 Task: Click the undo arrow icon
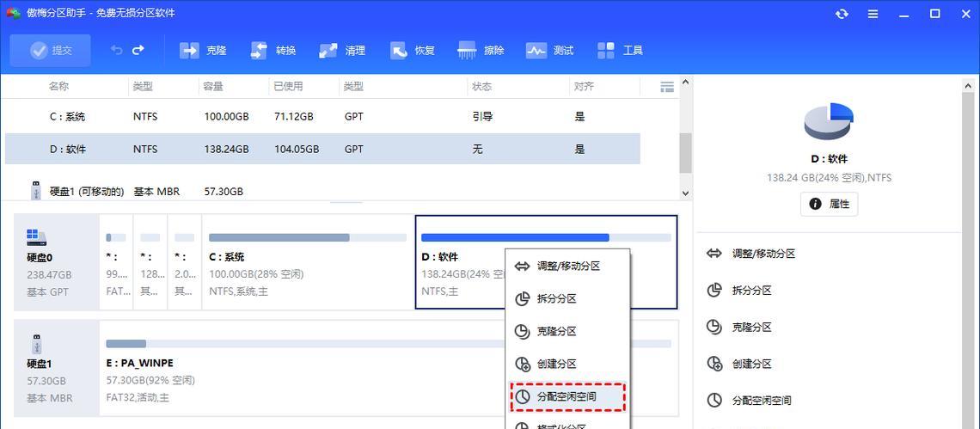click(116, 50)
